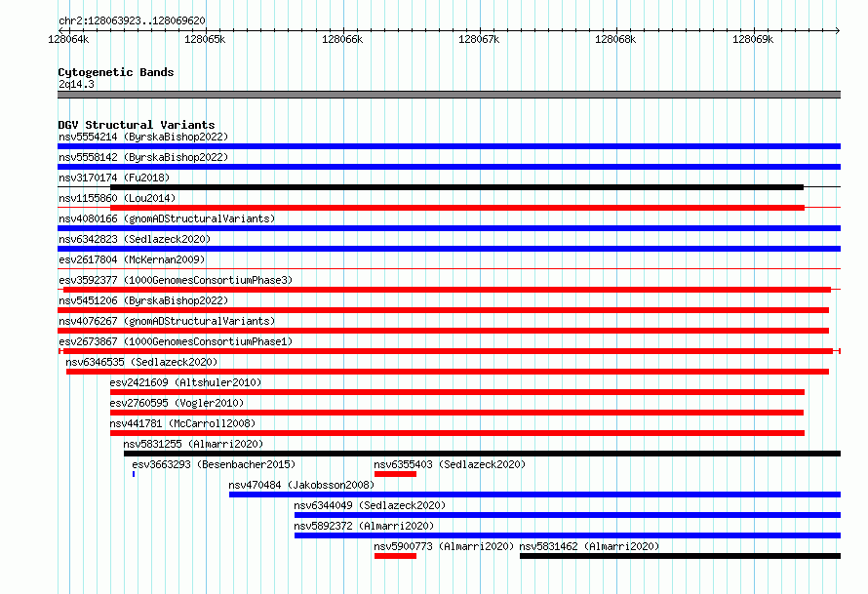The width and height of the screenshot is (868, 594).
Task: Click the short red bar under nsv5900773
Action: [395, 556]
